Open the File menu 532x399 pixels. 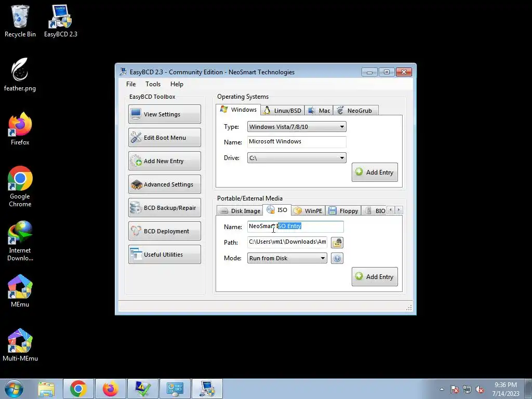tap(131, 84)
